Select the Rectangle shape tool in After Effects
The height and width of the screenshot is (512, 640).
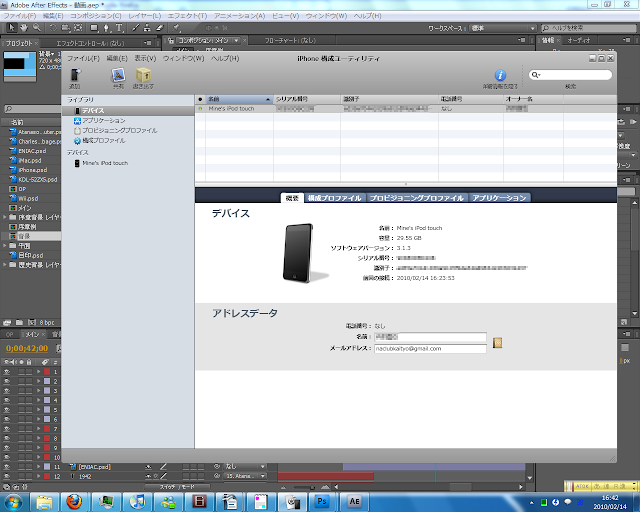pos(94,28)
